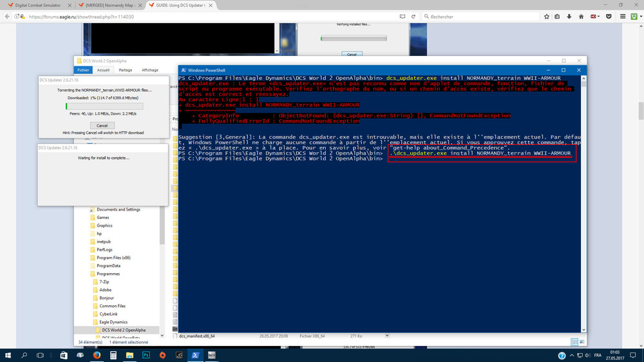The height and width of the screenshot is (362, 644).
Task: Select the Games folder in tree
Action: [102, 217]
